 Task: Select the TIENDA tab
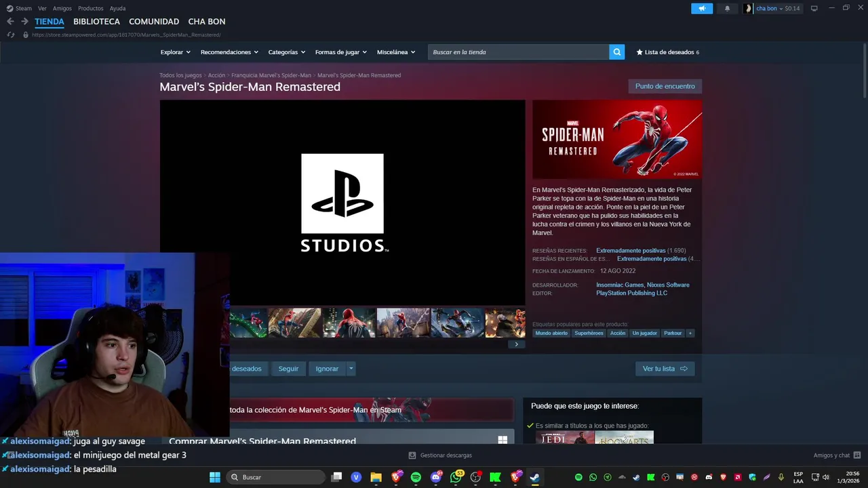(50, 22)
